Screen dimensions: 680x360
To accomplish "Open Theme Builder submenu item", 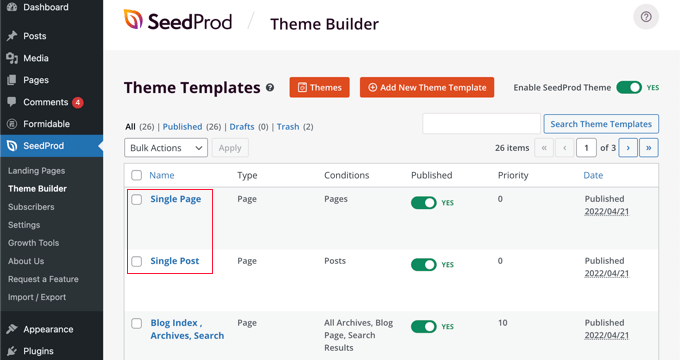I will pos(37,189).
